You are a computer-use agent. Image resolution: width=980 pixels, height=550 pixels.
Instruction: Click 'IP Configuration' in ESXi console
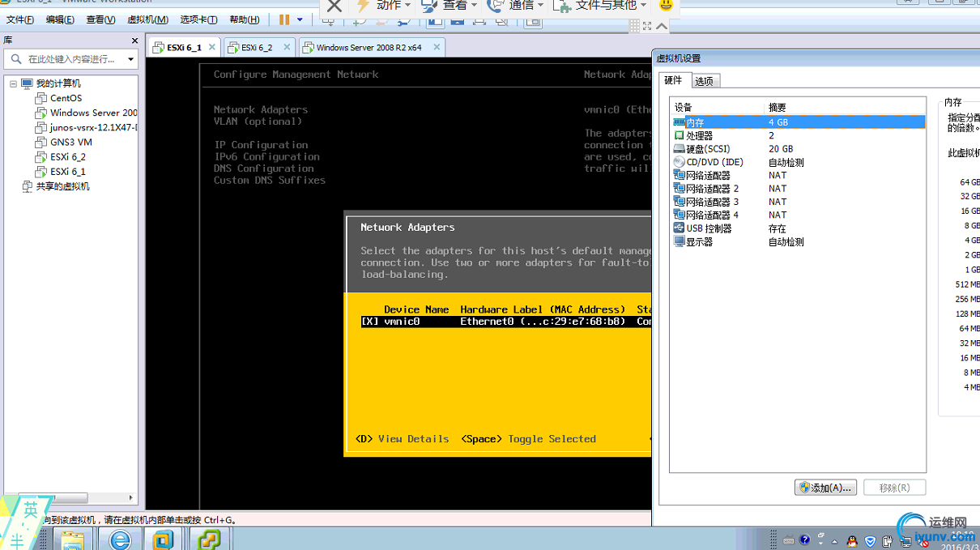pos(261,145)
